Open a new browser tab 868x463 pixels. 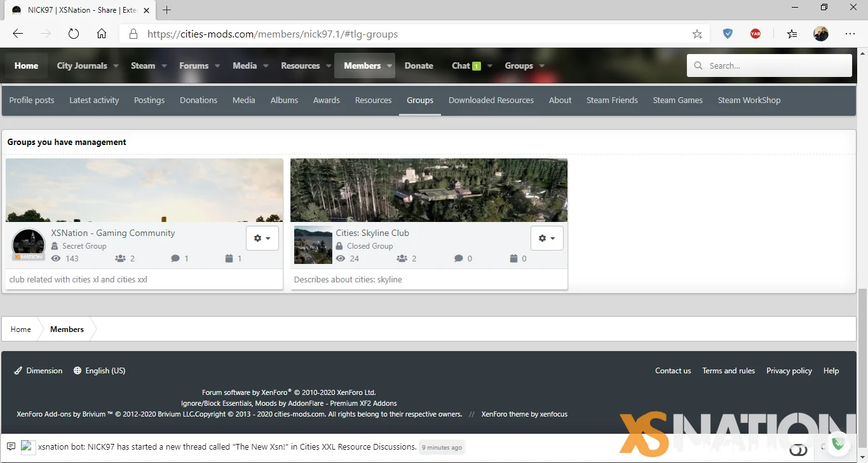pos(167,10)
